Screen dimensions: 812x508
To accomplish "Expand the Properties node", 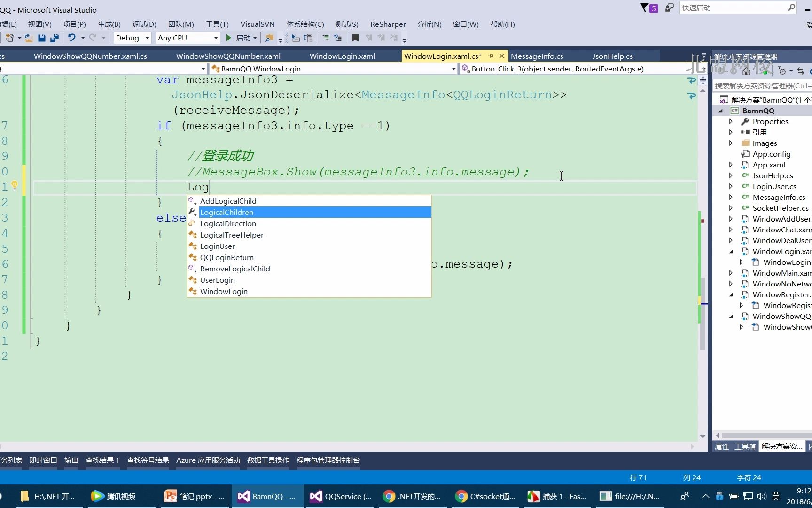I will (x=731, y=121).
